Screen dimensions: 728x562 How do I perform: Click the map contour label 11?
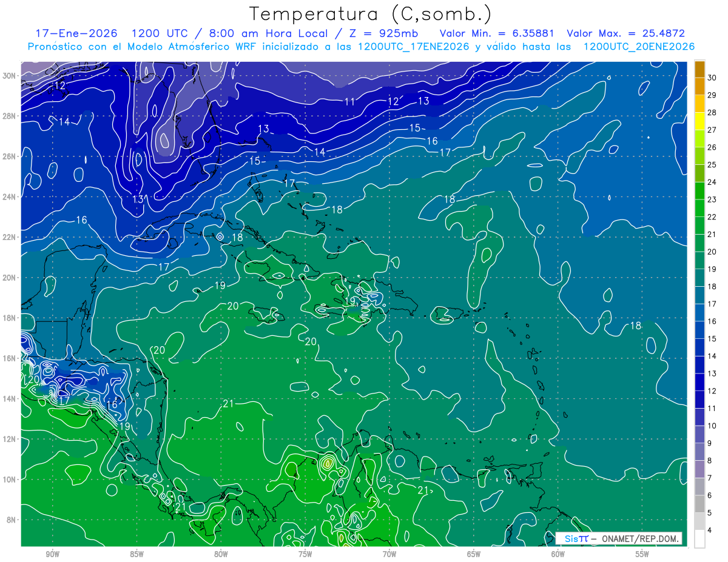click(350, 102)
